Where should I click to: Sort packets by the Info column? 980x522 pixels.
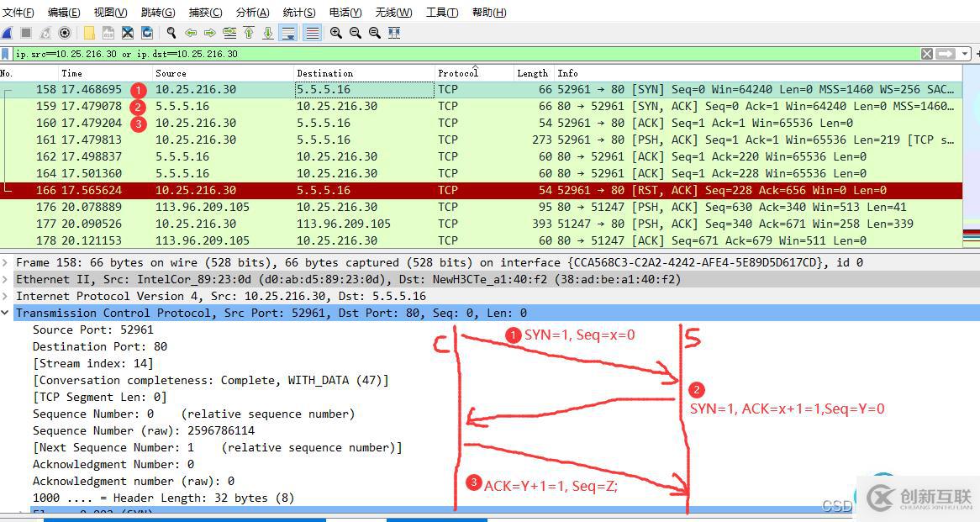[x=757, y=73]
